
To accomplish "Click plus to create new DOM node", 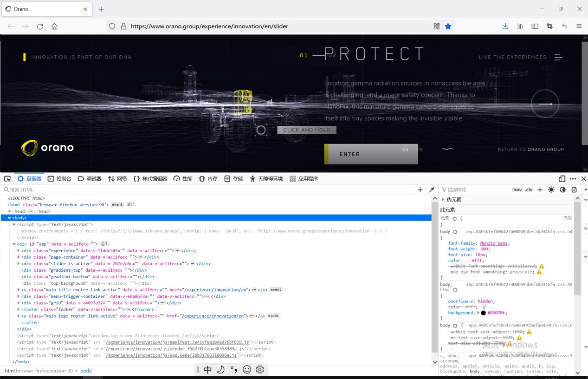I will pyautogui.click(x=420, y=189).
